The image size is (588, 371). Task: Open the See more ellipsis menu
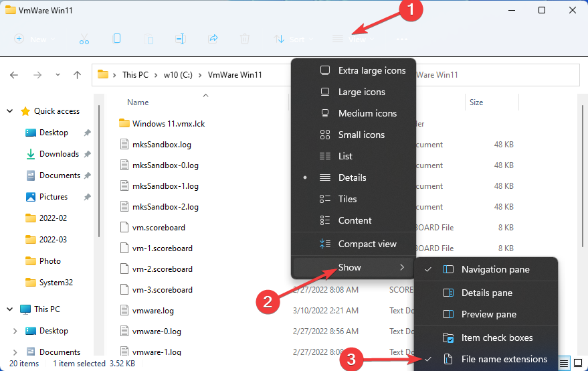click(402, 39)
